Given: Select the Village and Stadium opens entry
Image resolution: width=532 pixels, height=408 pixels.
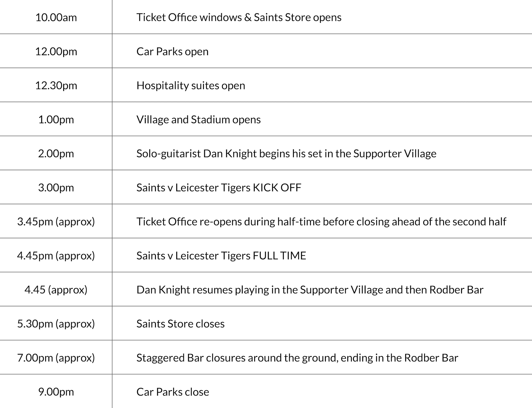Looking at the screenshot, I should coord(198,120).
